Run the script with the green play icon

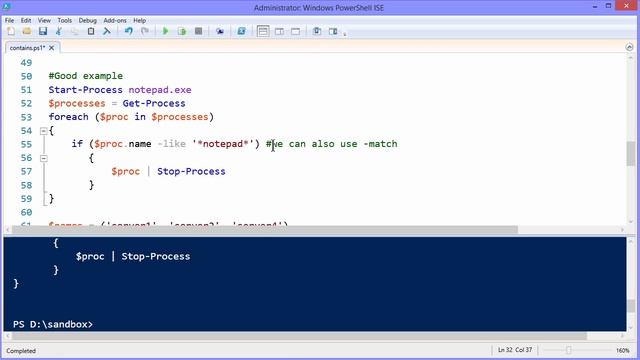(x=166, y=31)
